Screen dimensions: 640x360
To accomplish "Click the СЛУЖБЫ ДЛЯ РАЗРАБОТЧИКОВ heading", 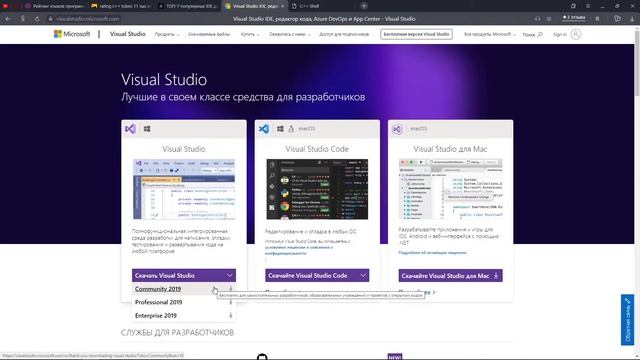I will coord(178,333).
